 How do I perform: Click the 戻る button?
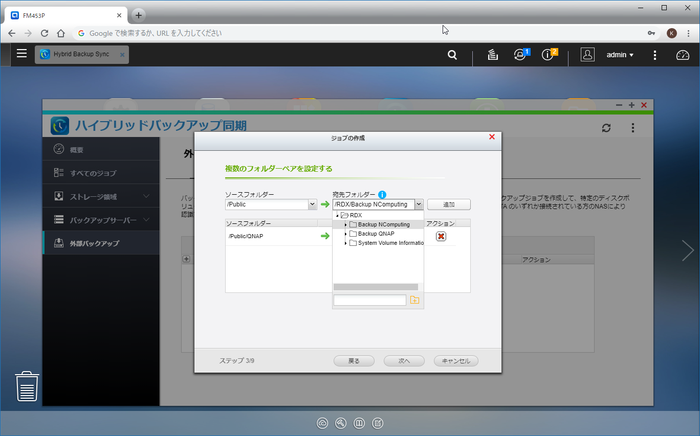click(354, 361)
